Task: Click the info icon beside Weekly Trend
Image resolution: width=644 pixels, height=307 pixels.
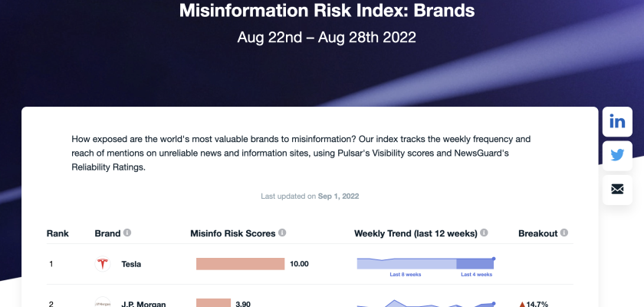Action: point(483,233)
